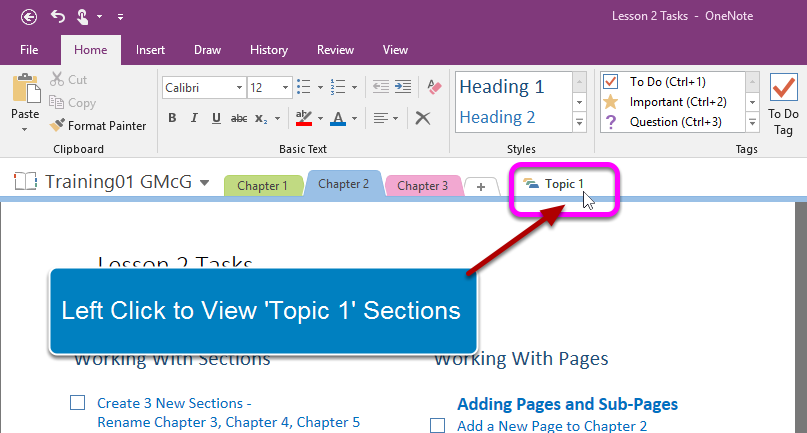This screenshot has width=807, height=433.
Task: Expand the Tags gallery more arrow
Action: [752, 123]
